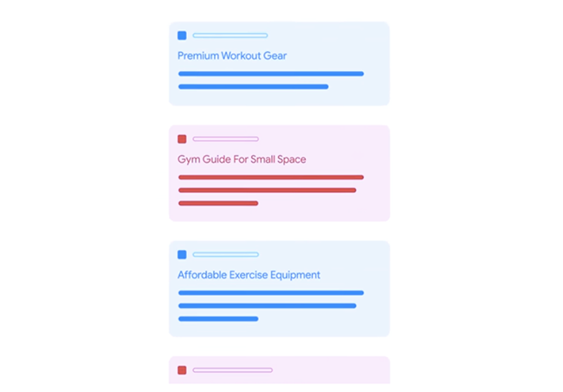Screen dimensions: 563x392
Task: Click second blue description line under Premium Workout Gear
Action: click(254, 87)
